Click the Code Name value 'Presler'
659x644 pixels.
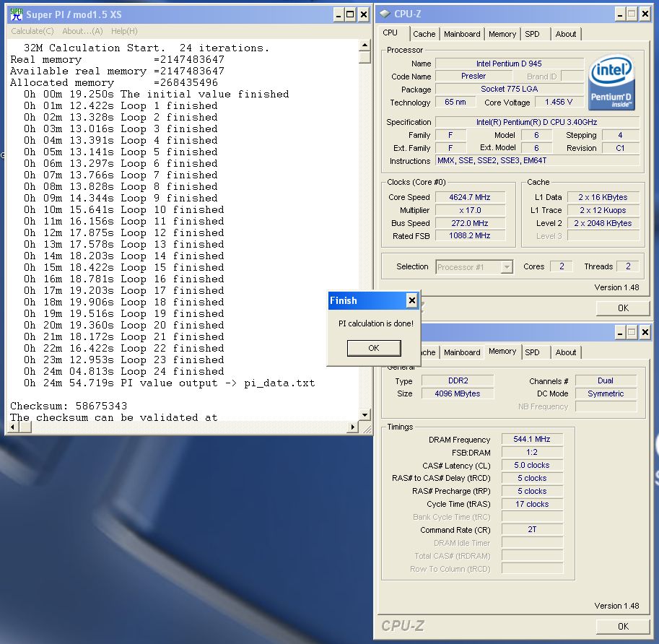pos(473,76)
